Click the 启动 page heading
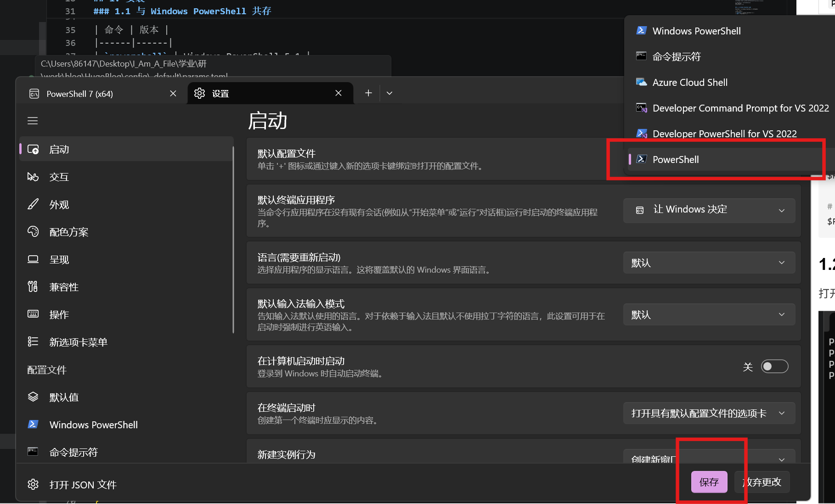This screenshot has width=835, height=504. click(267, 121)
